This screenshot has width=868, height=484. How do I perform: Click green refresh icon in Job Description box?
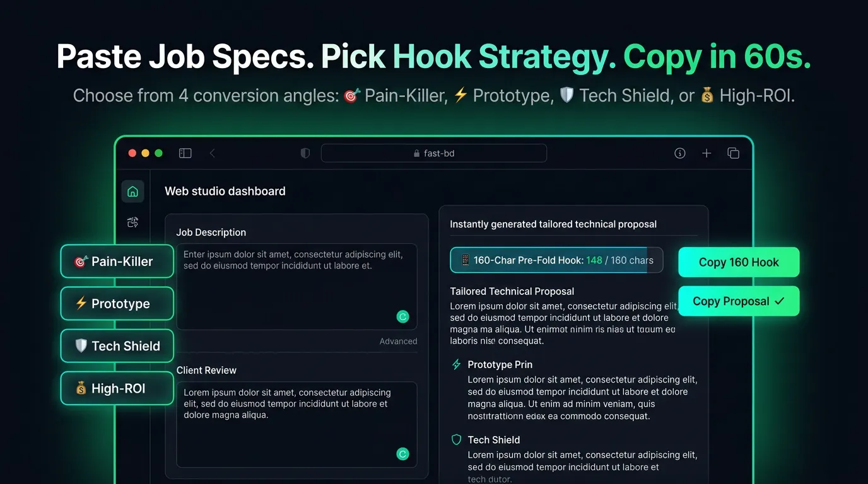tap(402, 317)
